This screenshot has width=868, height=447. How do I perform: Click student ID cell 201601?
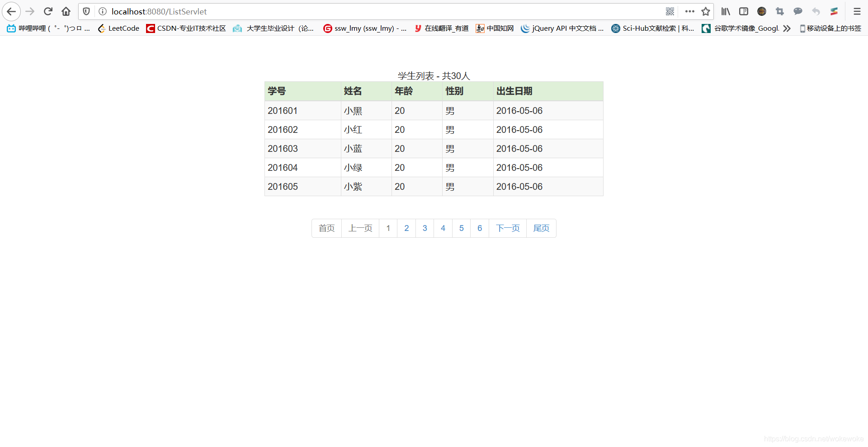coord(303,111)
